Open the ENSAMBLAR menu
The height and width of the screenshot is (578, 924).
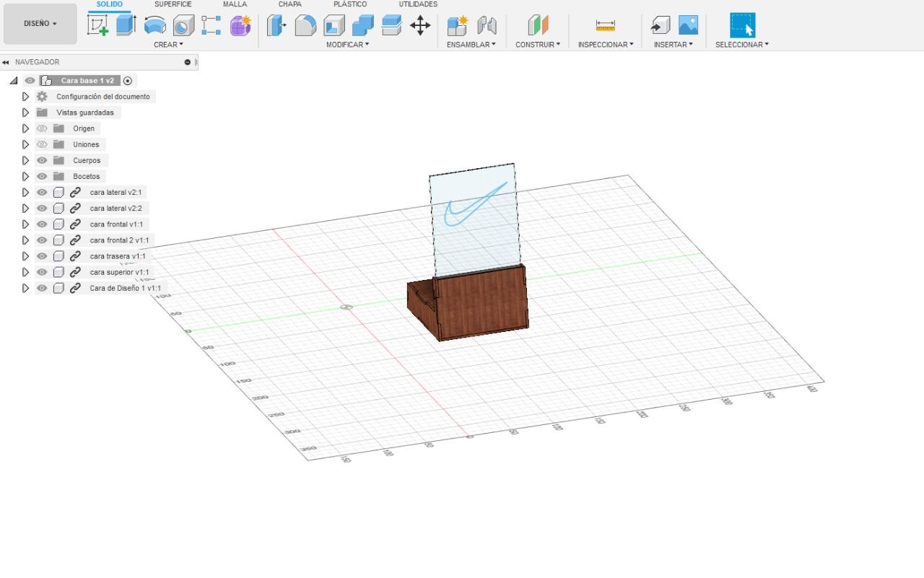pos(471,45)
